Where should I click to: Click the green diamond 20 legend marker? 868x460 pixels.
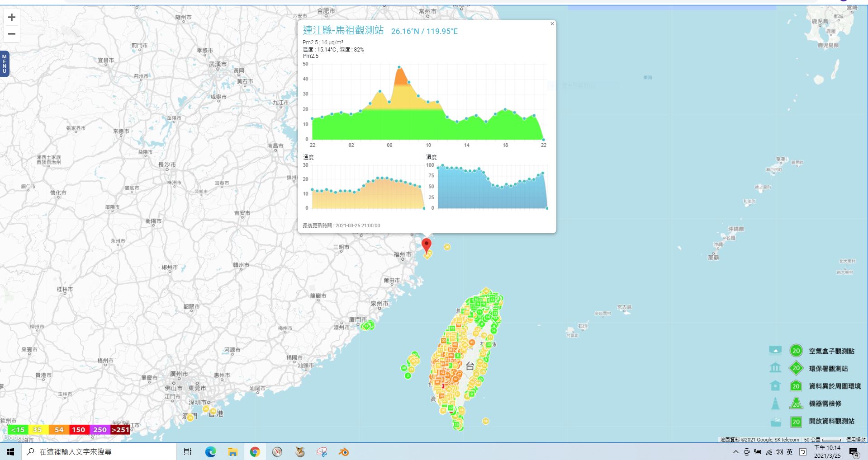pos(796,368)
